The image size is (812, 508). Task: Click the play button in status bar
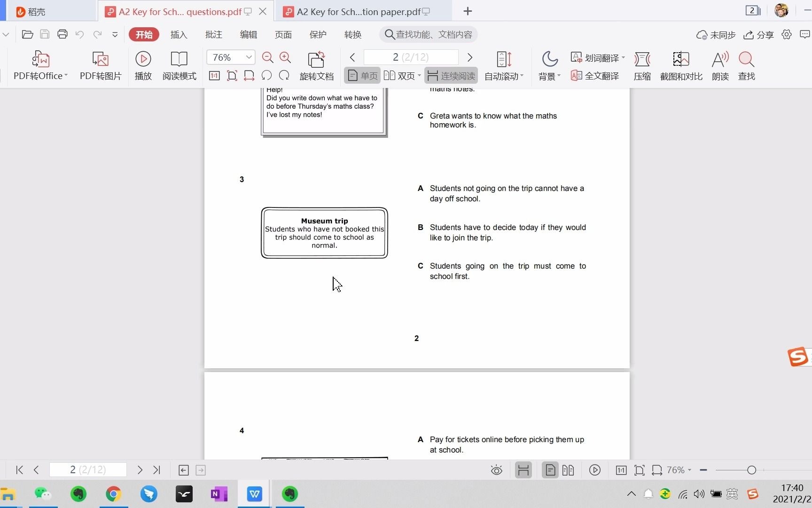(x=595, y=470)
